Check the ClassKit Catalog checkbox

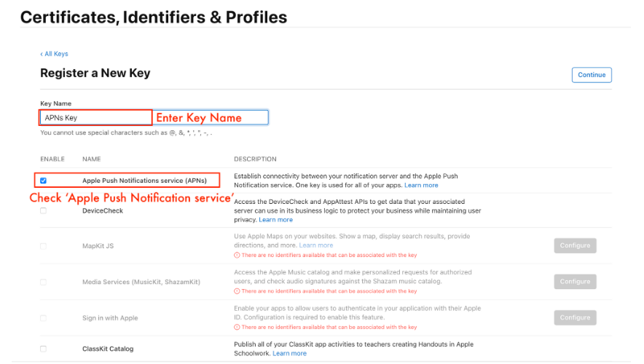pyautogui.click(x=44, y=349)
